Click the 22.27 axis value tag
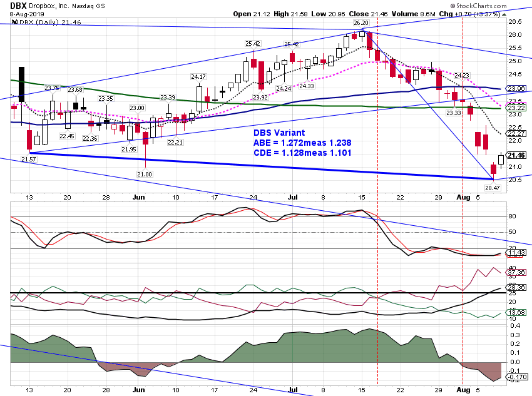The height and width of the screenshot is (396, 532). (x=516, y=134)
